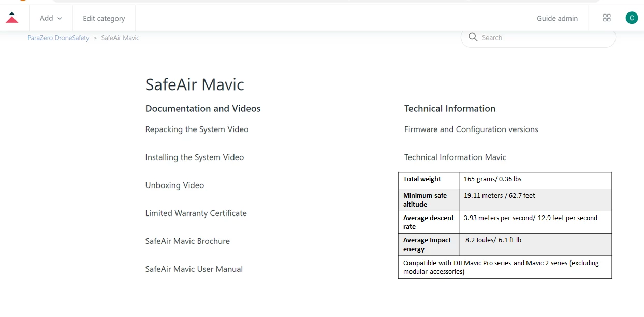Open the apps grid icon

coord(607,18)
